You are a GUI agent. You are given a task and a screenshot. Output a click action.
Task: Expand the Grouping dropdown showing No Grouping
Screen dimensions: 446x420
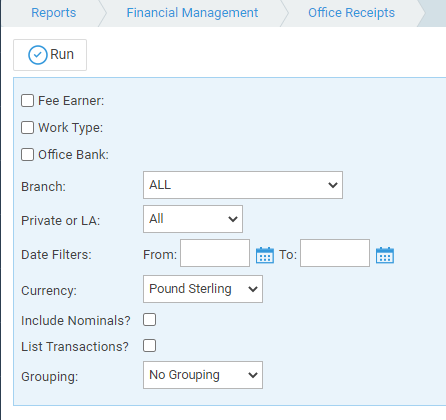[203, 375]
